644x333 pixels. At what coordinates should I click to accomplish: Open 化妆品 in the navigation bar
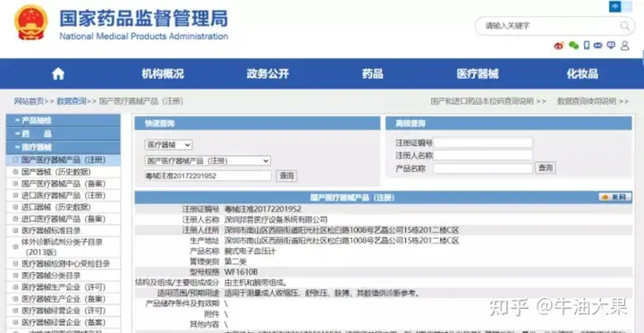(x=582, y=74)
